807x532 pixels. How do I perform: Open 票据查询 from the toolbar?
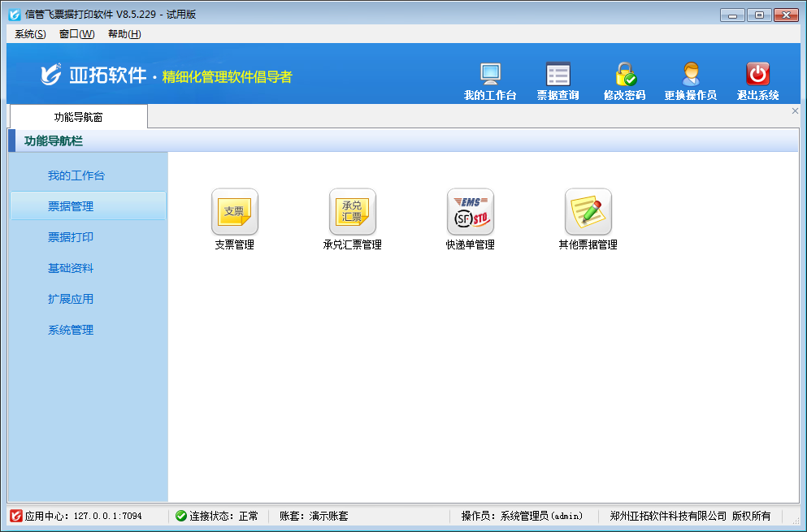point(558,77)
